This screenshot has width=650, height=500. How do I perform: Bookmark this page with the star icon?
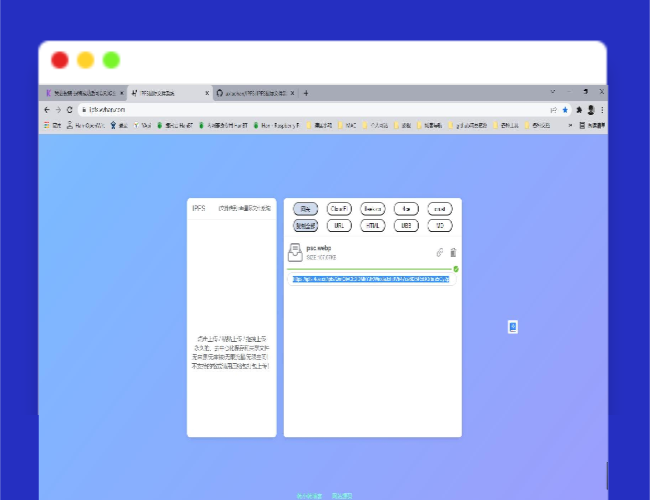[x=565, y=109]
